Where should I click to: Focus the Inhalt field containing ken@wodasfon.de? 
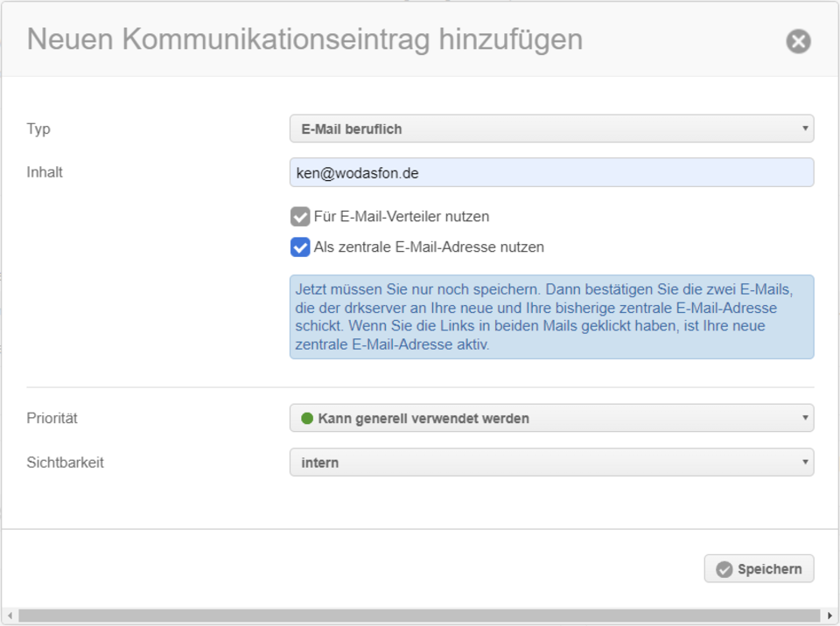click(x=552, y=172)
